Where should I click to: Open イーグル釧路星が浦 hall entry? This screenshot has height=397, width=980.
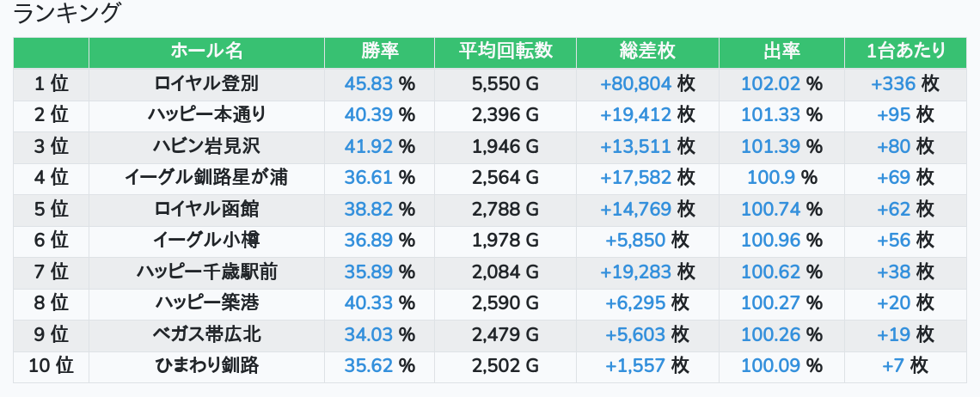(206, 178)
